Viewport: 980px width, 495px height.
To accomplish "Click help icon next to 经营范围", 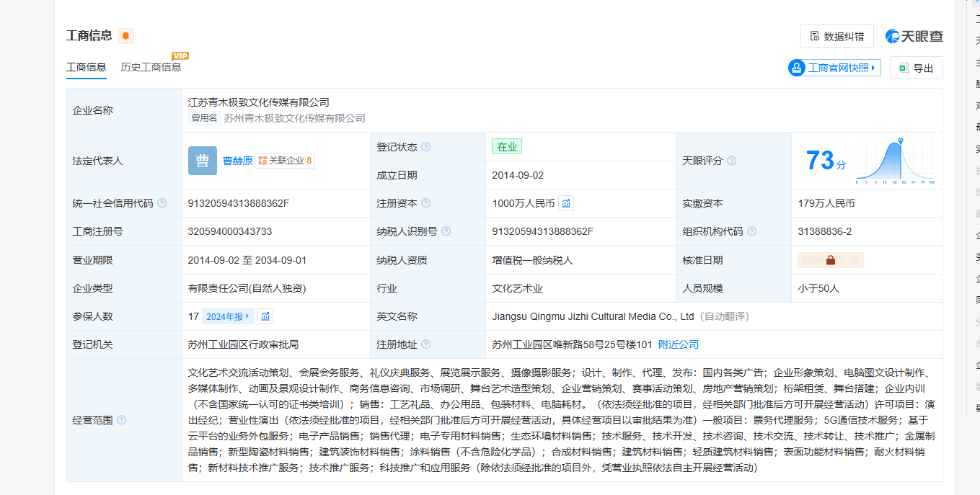I will 122,420.
